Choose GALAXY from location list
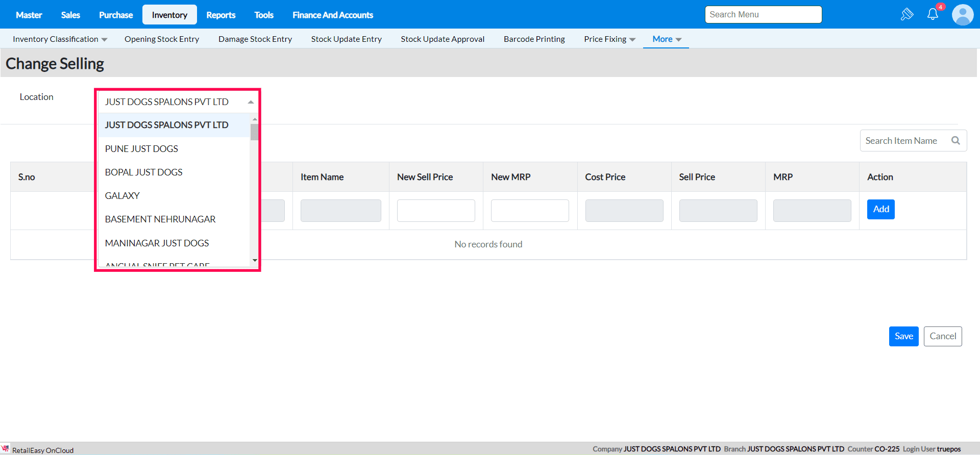Screen dimensions: 980x455 (x=174, y=196)
